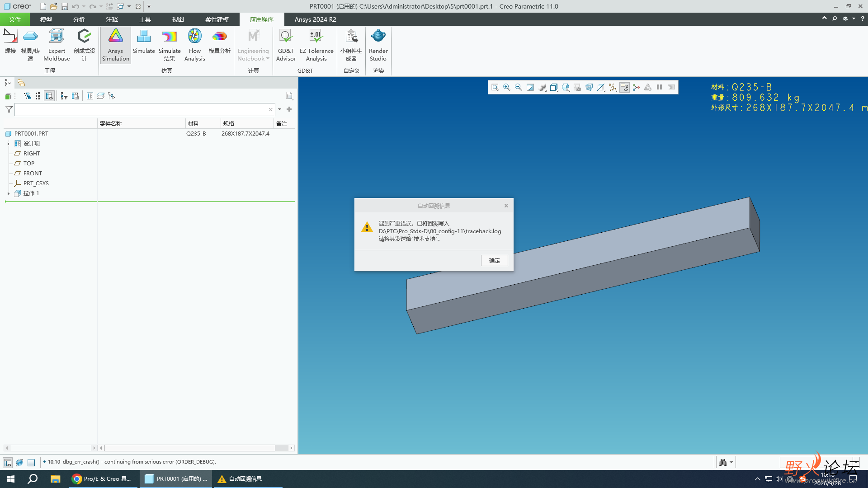Click the layer tree icon
This screenshot has height=488, width=868.
tap(101, 96)
